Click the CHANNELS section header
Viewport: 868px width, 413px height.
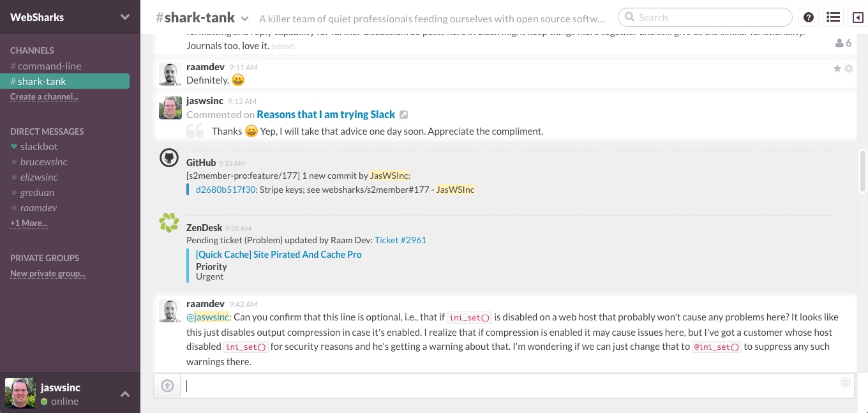pyautogui.click(x=32, y=50)
